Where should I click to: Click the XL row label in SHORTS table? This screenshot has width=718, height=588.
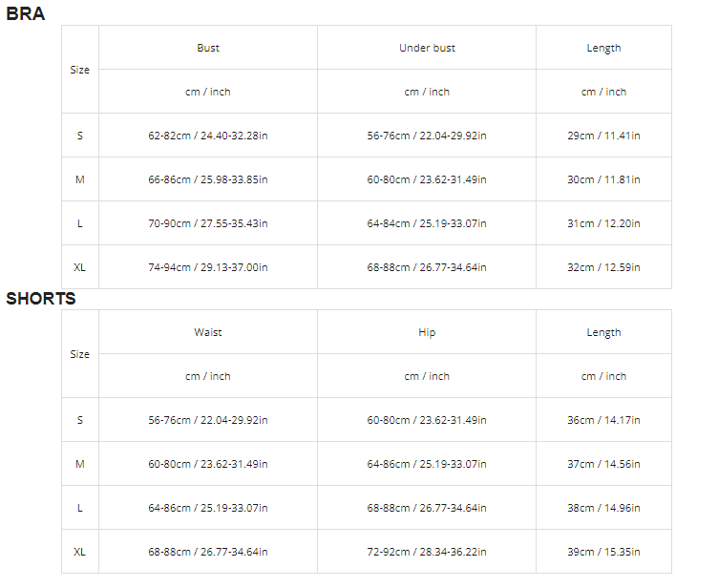click(x=80, y=552)
